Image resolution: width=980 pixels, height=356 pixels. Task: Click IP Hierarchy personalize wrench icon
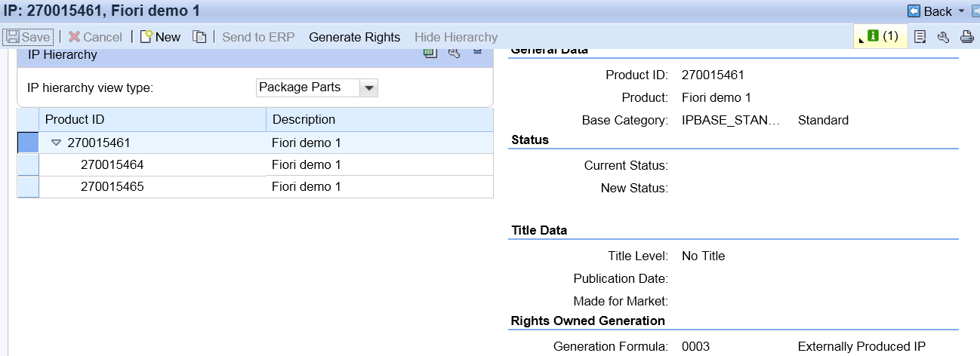pos(454,52)
